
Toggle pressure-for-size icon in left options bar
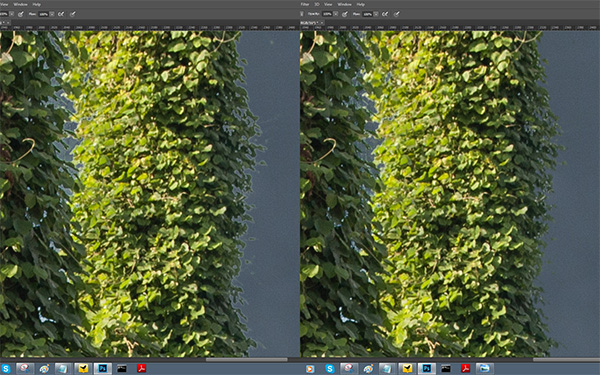point(73,14)
